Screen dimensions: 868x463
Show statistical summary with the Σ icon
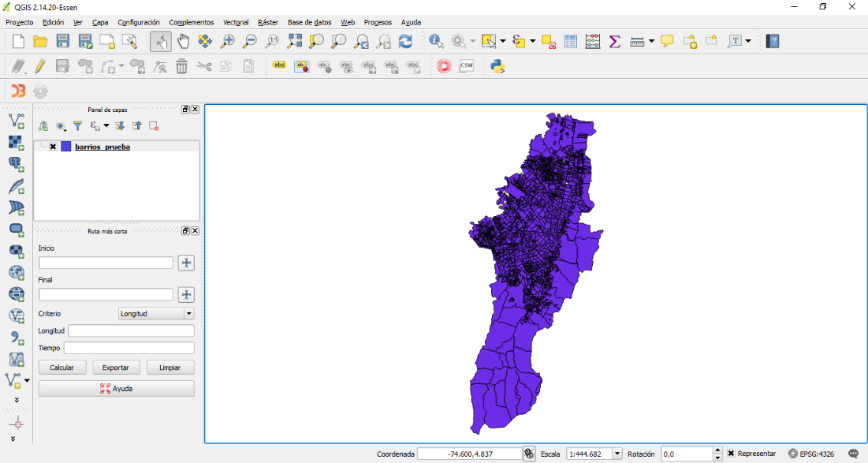(x=614, y=41)
